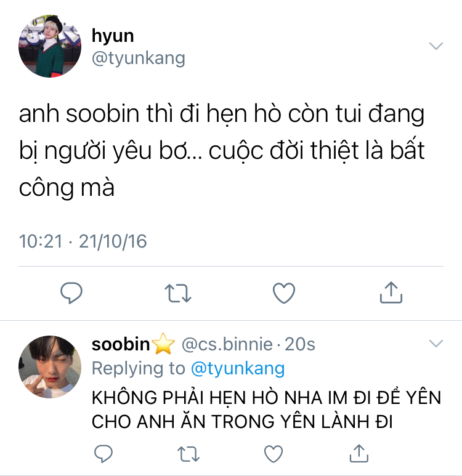The image size is (462, 476).
Task: Share hyun's main tweet
Action: tap(391, 292)
